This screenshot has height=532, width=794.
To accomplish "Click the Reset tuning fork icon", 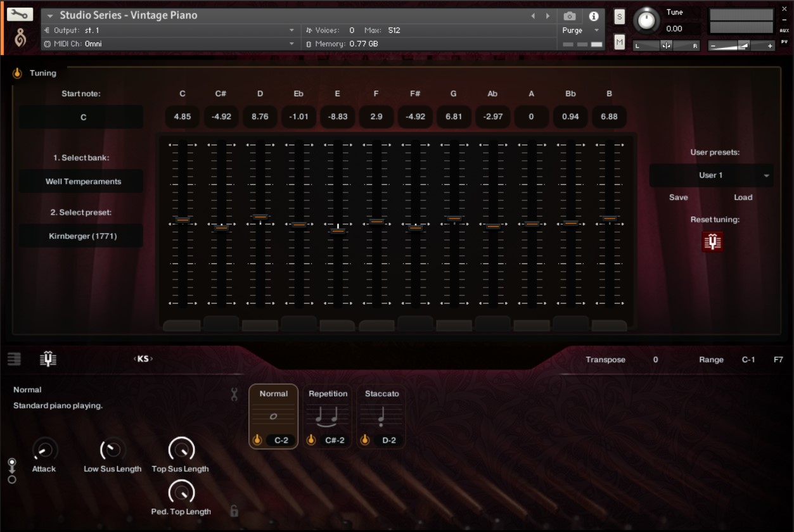I will [713, 241].
